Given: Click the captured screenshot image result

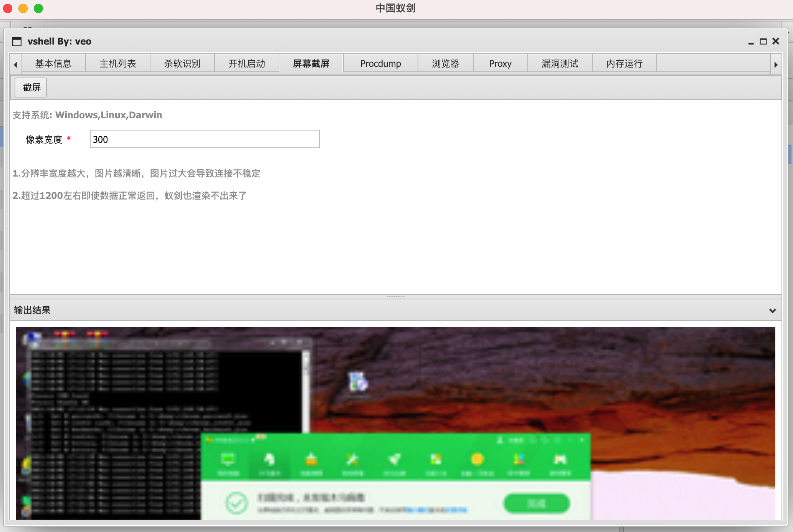Looking at the screenshot, I should pos(395,423).
